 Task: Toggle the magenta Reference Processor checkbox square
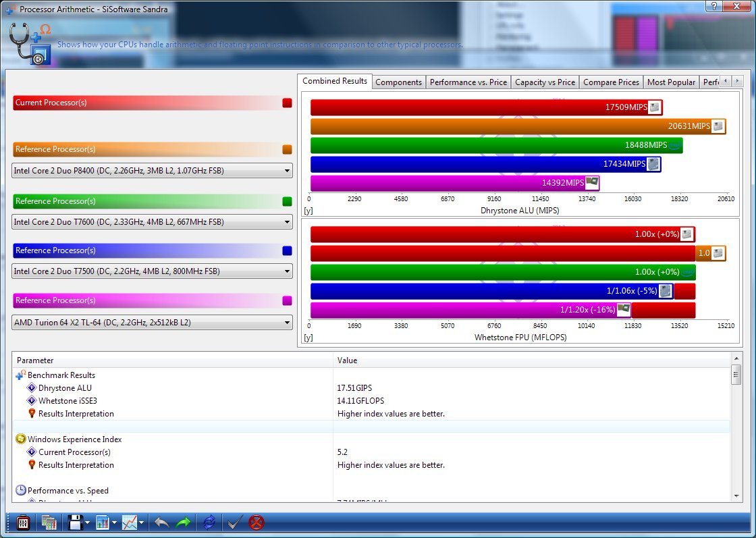coord(288,301)
